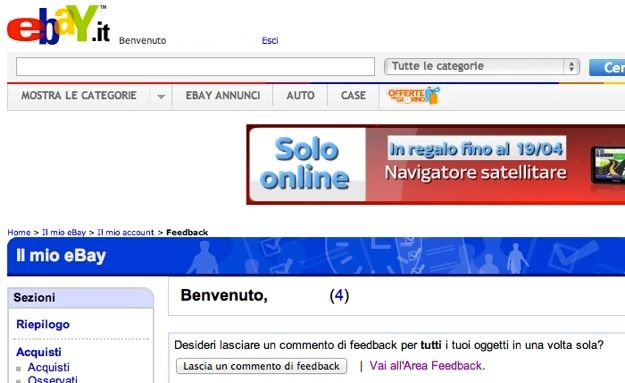
Task: Click the Esci logout link
Action: coord(270,41)
